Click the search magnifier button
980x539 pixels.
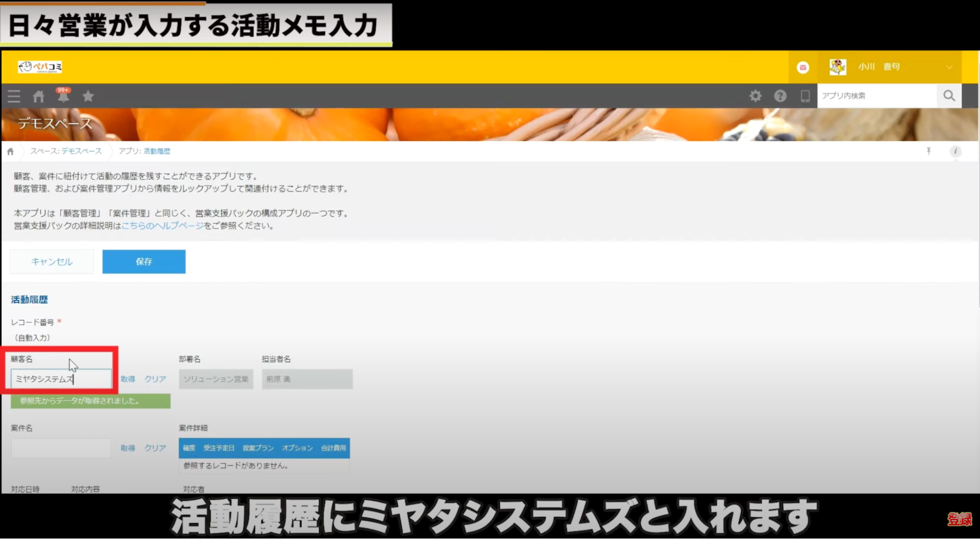tap(949, 96)
